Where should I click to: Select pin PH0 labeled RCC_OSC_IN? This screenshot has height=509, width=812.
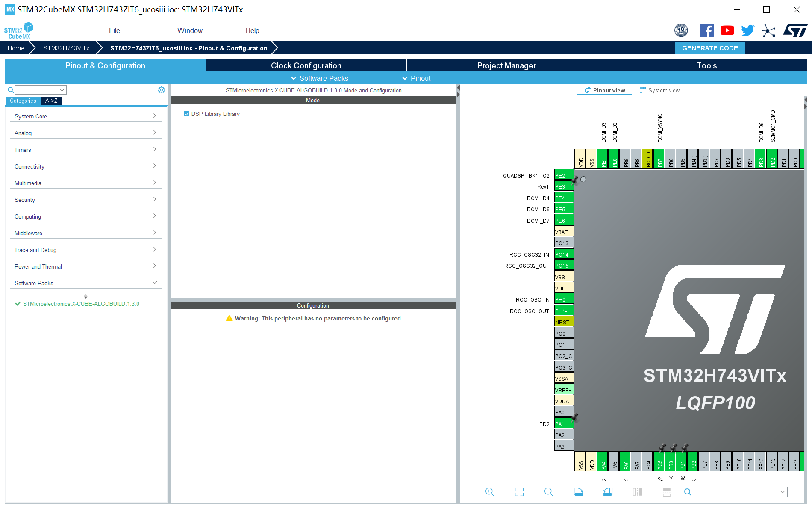(564, 299)
